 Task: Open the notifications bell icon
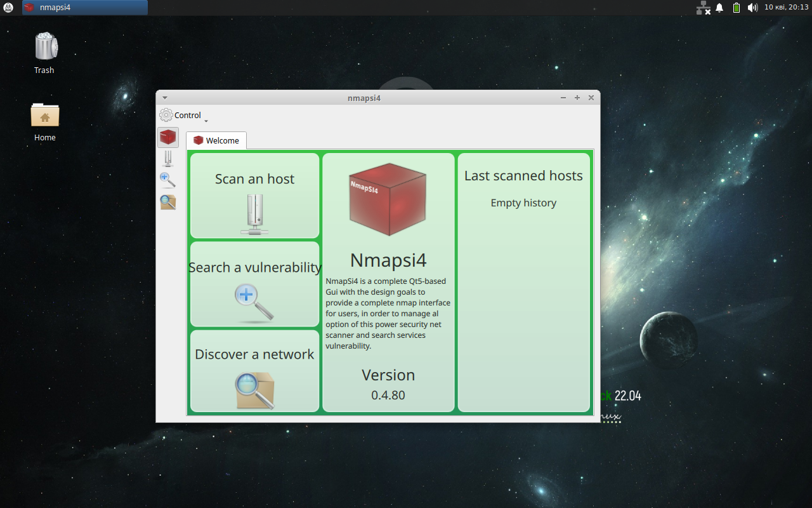point(719,8)
